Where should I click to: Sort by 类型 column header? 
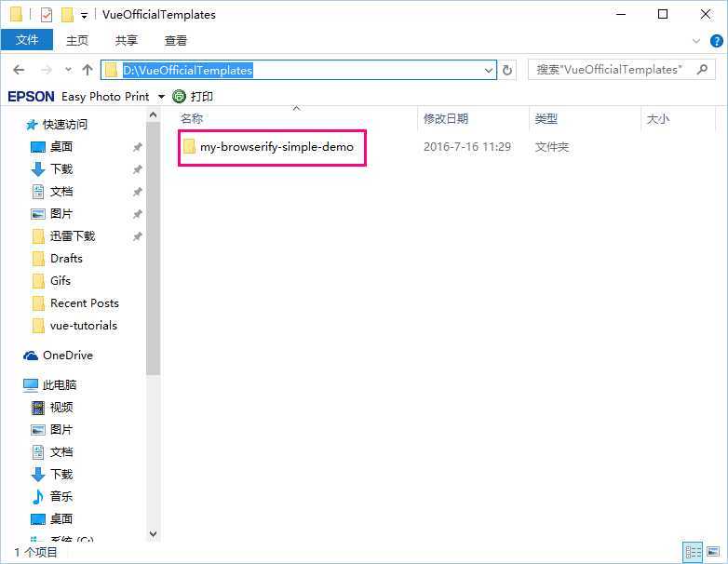tap(546, 119)
